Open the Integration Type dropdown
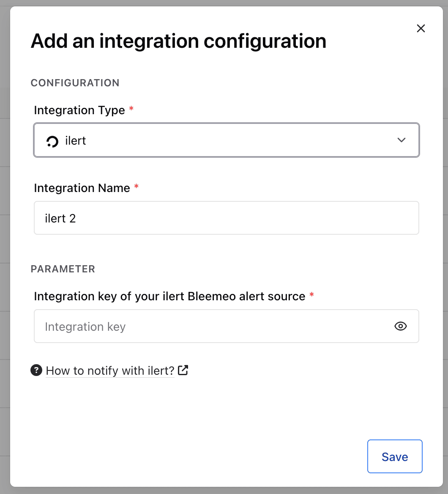448x494 pixels. 227,140
